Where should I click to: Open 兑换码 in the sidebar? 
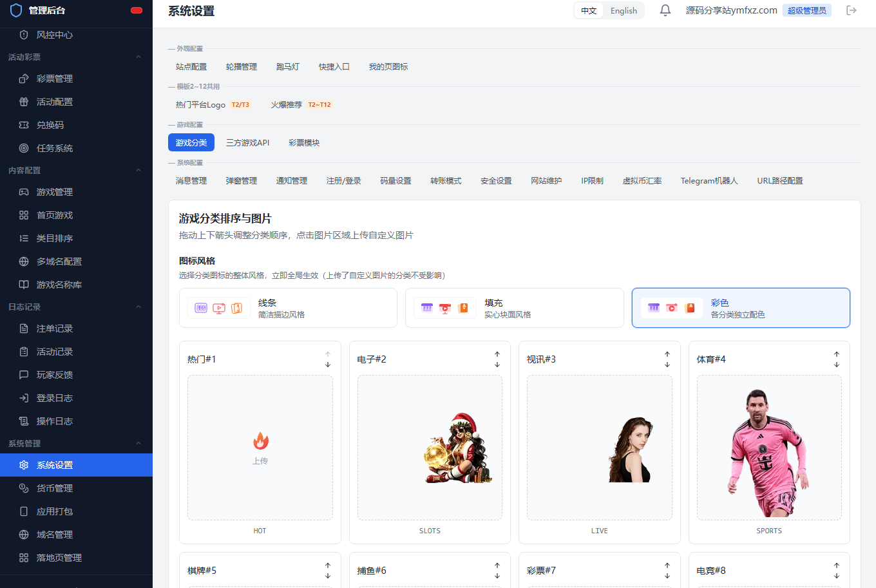pos(76,125)
